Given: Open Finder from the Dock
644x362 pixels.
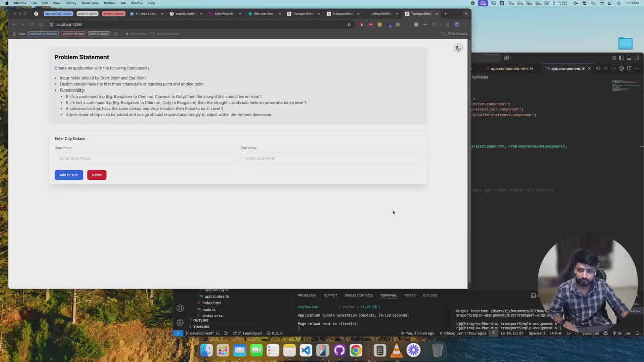Looking at the screenshot, I should pos(206,350).
